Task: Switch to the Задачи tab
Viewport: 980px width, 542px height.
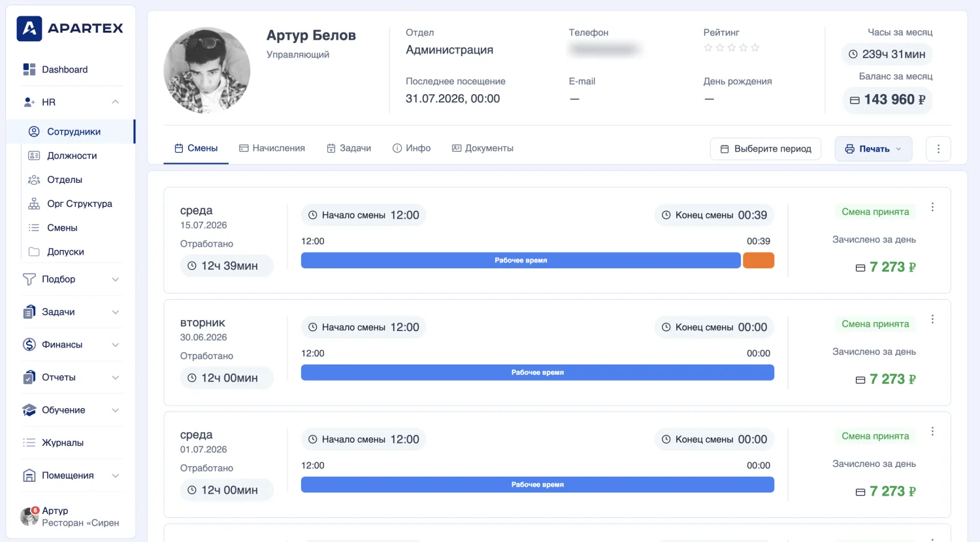Action: pyautogui.click(x=349, y=148)
